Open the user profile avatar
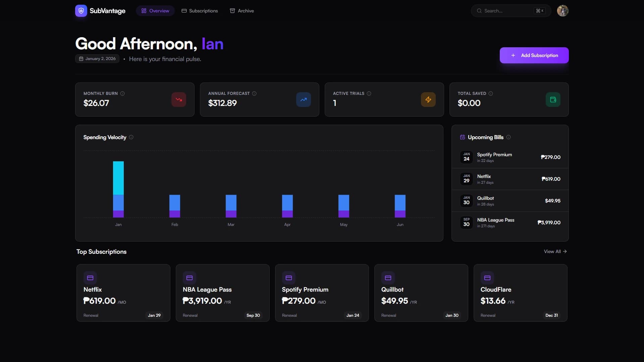The height and width of the screenshot is (362, 644). click(x=562, y=10)
